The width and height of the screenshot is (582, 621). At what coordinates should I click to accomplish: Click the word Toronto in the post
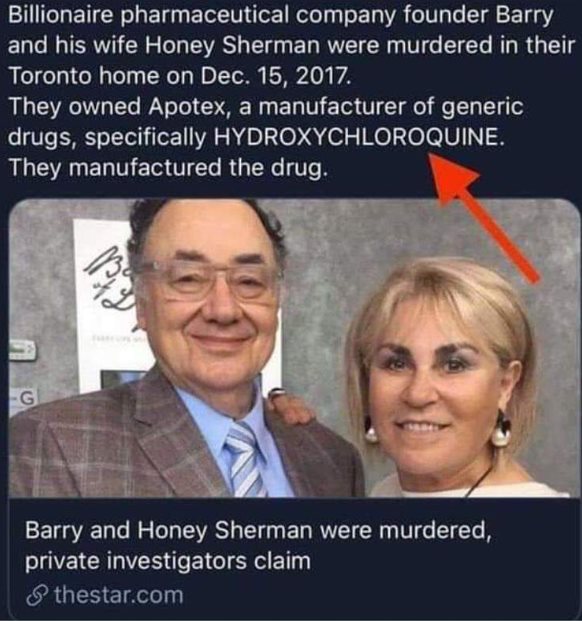click(50, 76)
